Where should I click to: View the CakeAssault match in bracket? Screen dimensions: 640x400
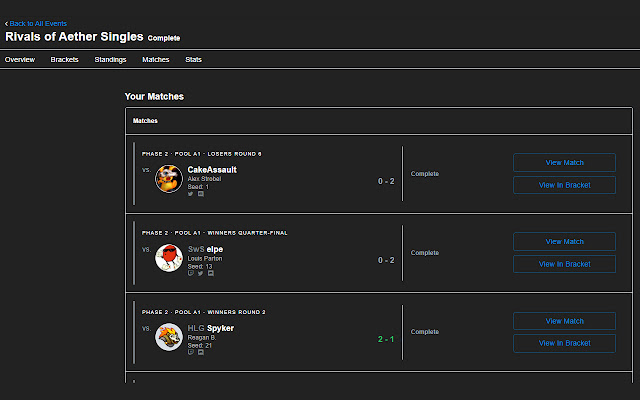[564, 185]
